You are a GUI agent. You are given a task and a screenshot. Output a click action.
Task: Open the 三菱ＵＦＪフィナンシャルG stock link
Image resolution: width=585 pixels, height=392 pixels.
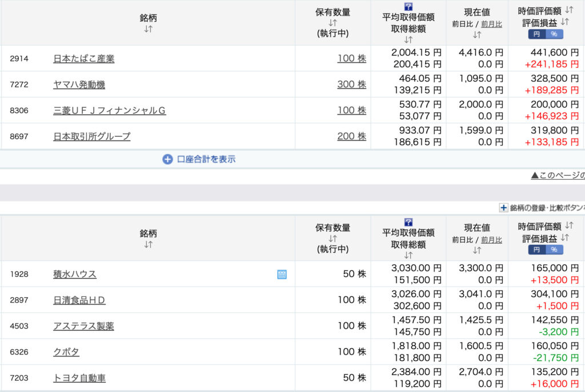110,110
